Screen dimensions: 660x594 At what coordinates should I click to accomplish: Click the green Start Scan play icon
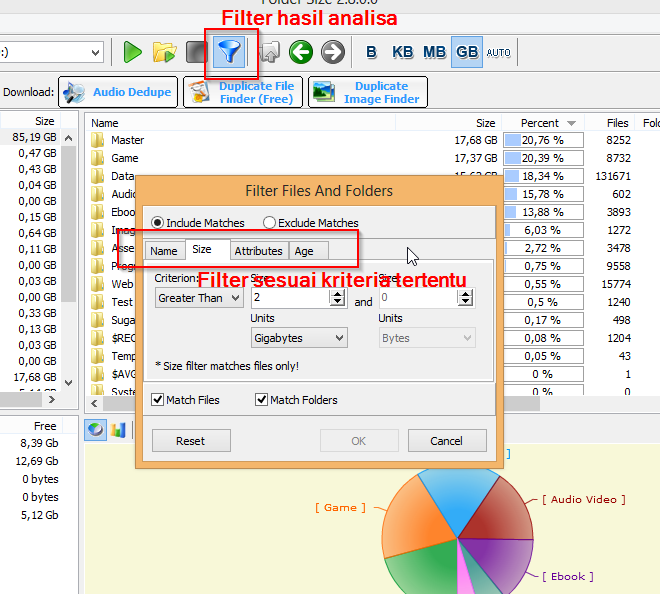[x=132, y=52]
